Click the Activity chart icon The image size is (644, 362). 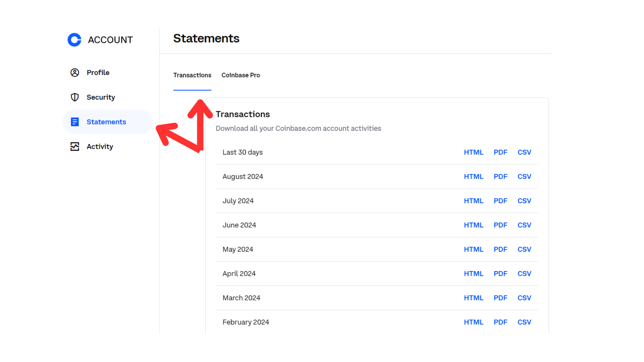[x=74, y=146]
